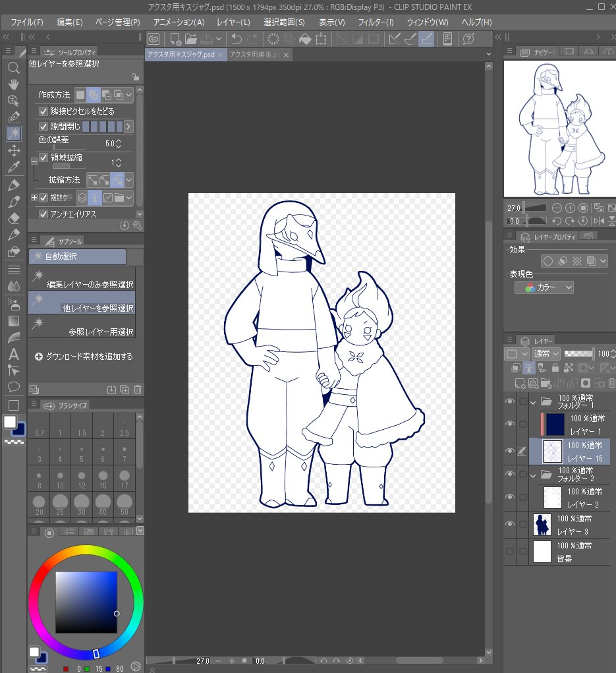Click the Fill icon in command bar
Viewport: 616px width, 673px height.
pos(305,39)
